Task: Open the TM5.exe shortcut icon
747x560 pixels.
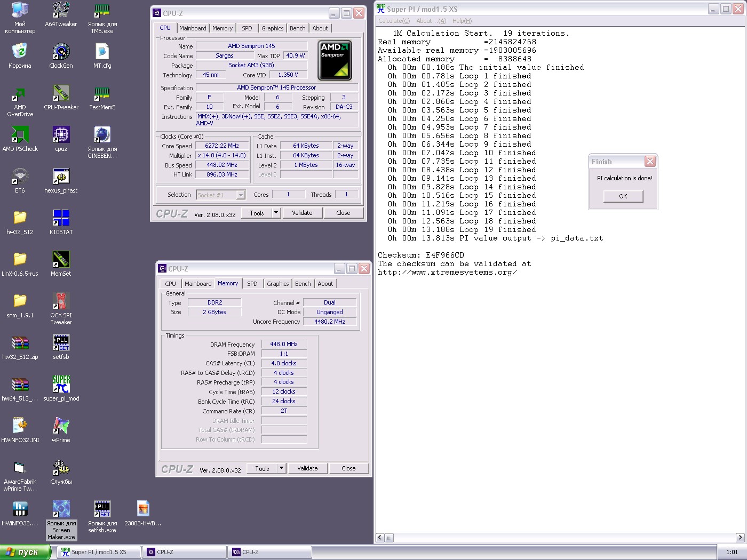Action: point(102,11)
